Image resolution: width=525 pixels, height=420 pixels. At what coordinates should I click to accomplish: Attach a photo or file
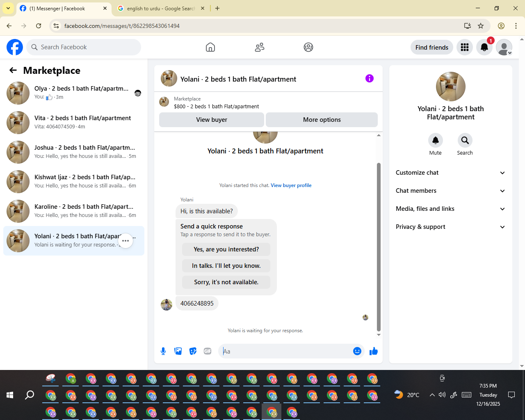click(x=178, y=351)
